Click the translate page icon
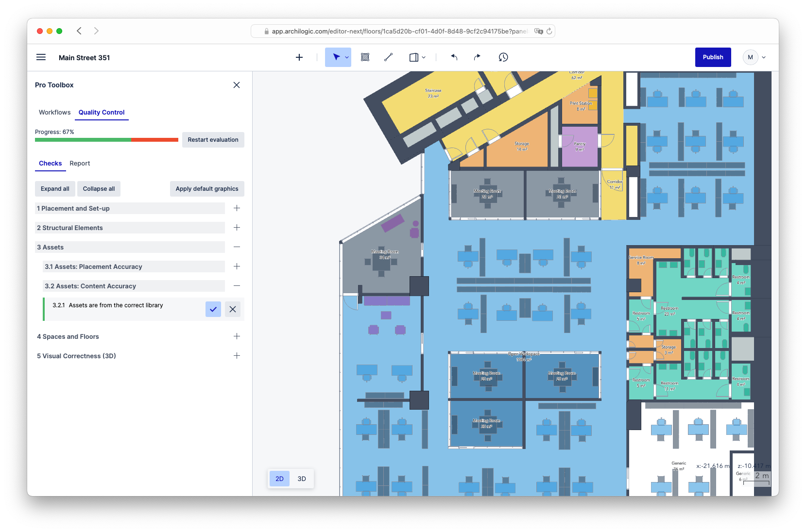Screen dimensions: 806x532 tap(538, 31)
